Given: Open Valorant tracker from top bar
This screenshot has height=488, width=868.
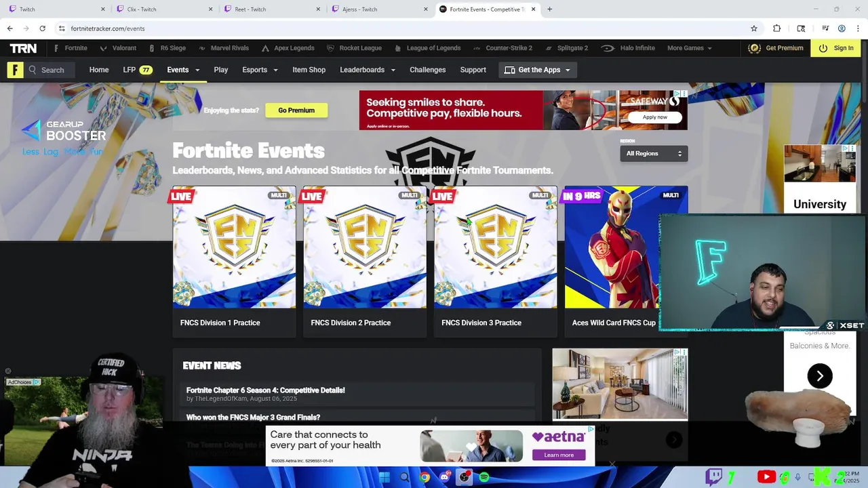Looking at the screenshot, I should (x=118, y=48).
